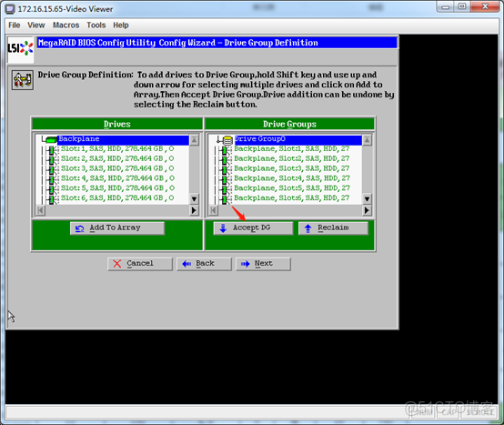Click the Drives list scroll right arrow
The height and width of the screenshot is (425, 504).
[x=194, y=210]
